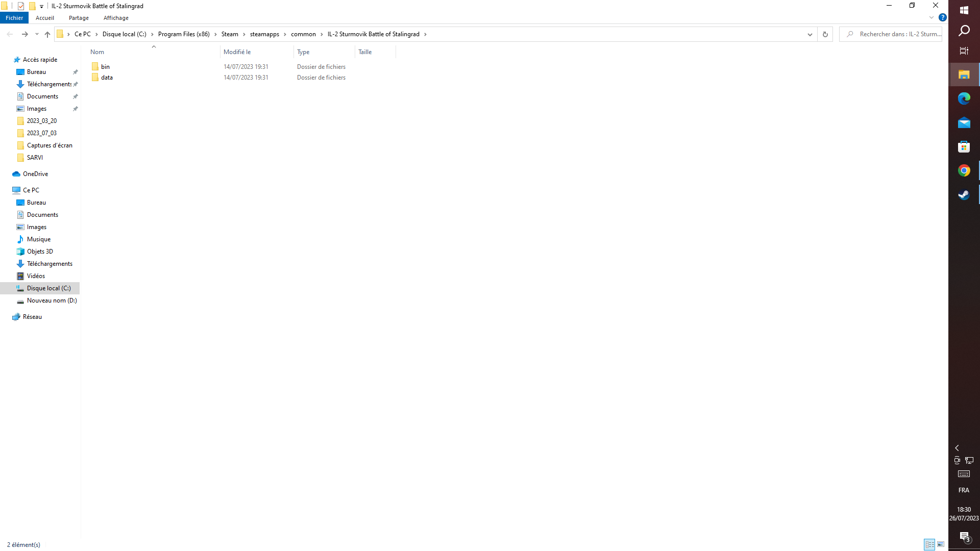Open Musique under Ce PC

39,239
